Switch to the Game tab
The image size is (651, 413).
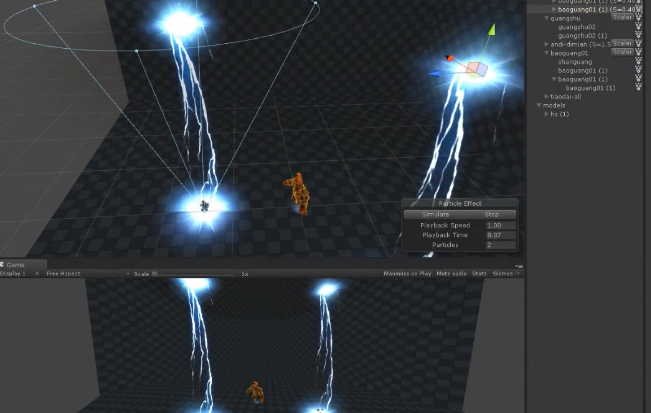(x=15, y=265)
